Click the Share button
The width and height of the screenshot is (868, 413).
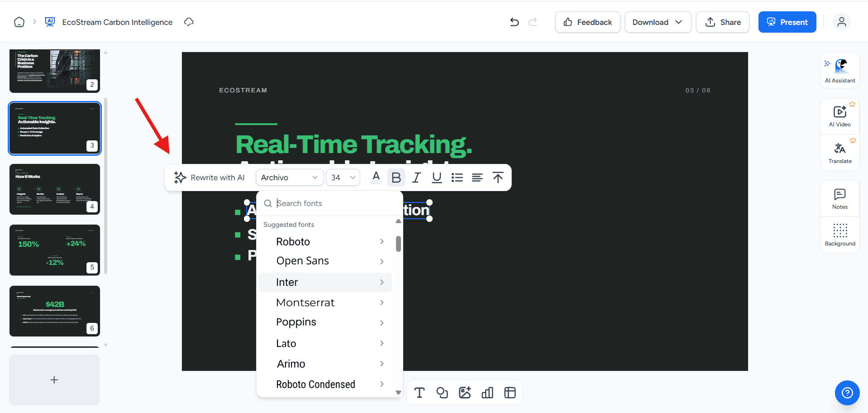(723, 22)
